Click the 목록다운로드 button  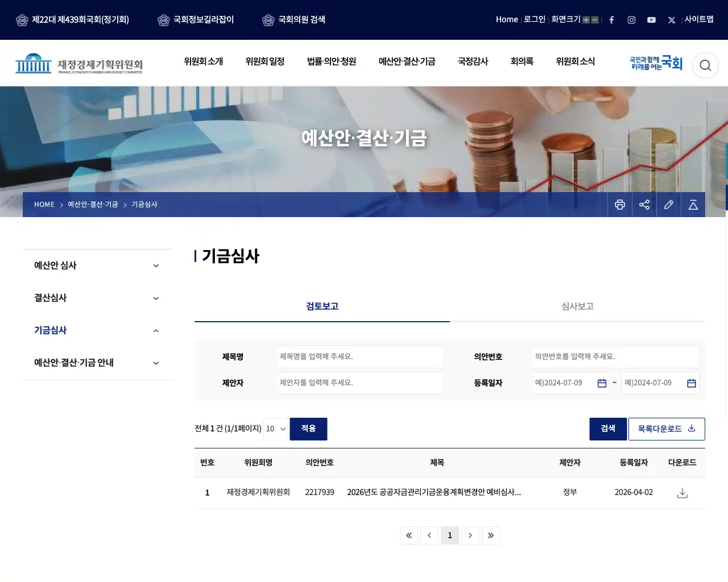[x=667, y=429]
